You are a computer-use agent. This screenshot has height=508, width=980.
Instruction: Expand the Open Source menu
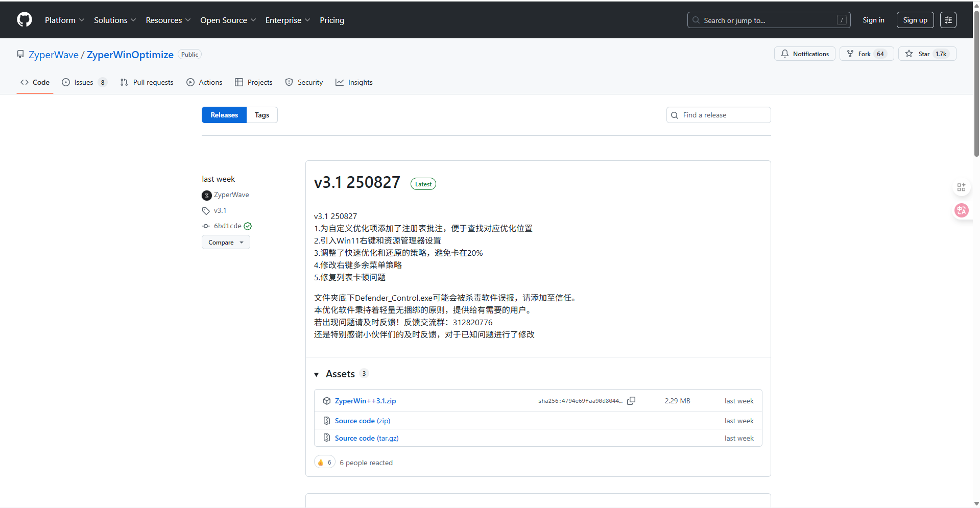click(x=228, y=20)
